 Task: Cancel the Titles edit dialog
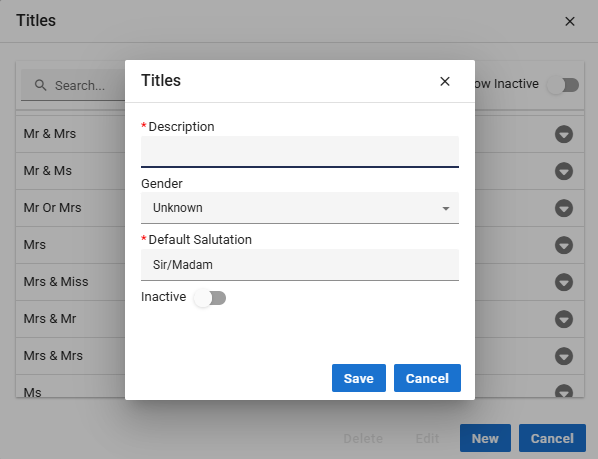[427, 378]
